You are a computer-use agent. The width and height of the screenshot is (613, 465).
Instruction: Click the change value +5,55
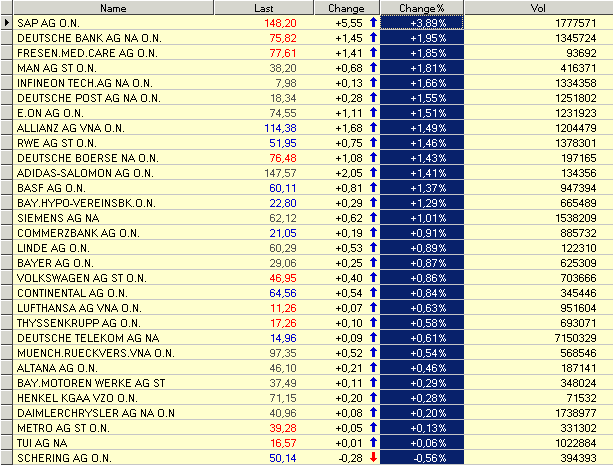[x=349, y=23]
